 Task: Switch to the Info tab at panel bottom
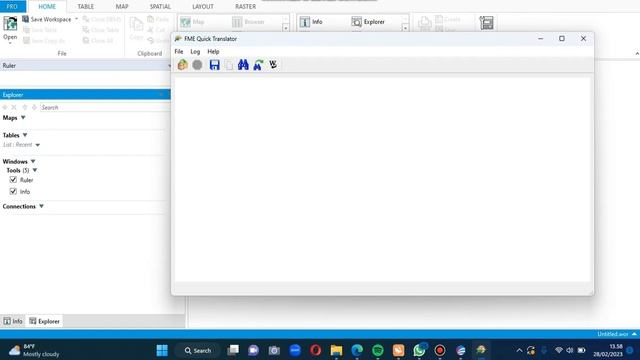click(13, 321)
